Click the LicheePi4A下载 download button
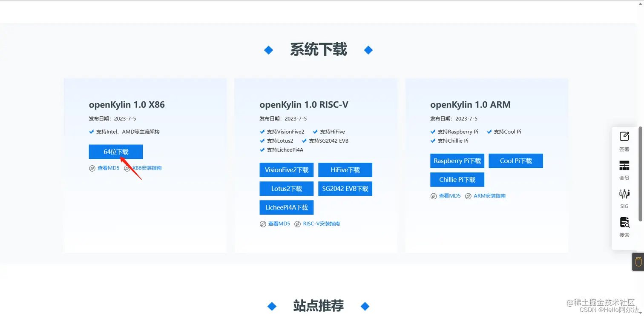644x316 pixels. pos(286,207)
